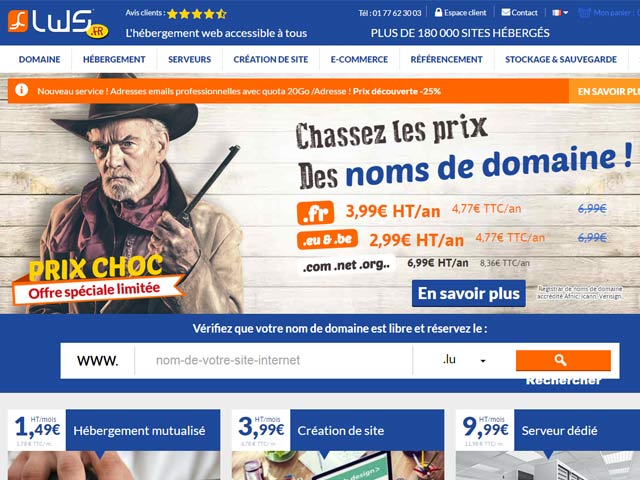This screenshot has height=480, width=640.
Task: Click the customer review stars rating
Action: [x=197, y=14]
